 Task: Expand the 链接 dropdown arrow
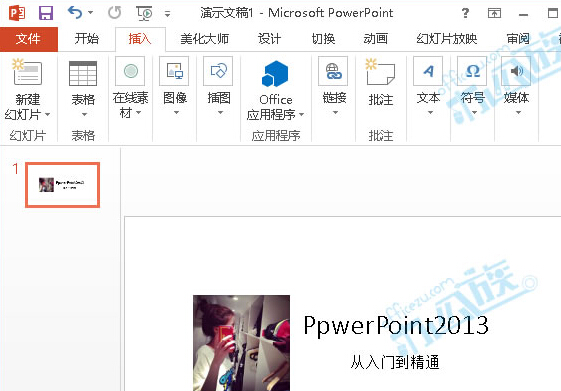coord(335,113)
